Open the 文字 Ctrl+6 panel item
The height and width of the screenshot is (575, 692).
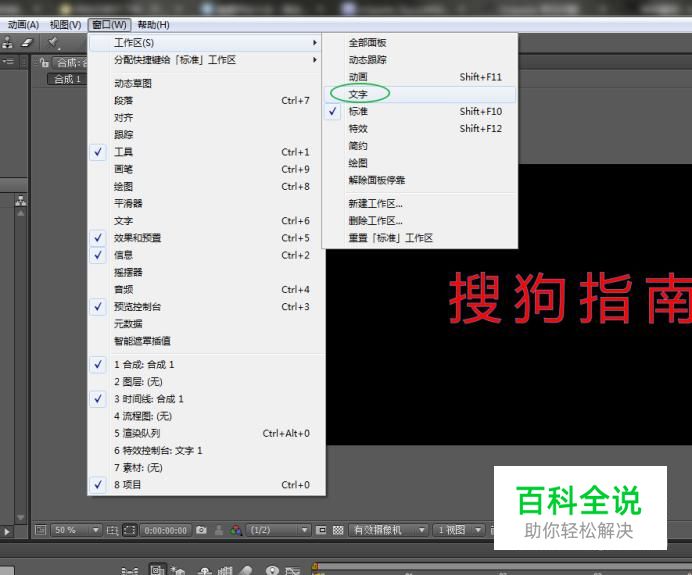pyautogui.click(x=207, y=221)
